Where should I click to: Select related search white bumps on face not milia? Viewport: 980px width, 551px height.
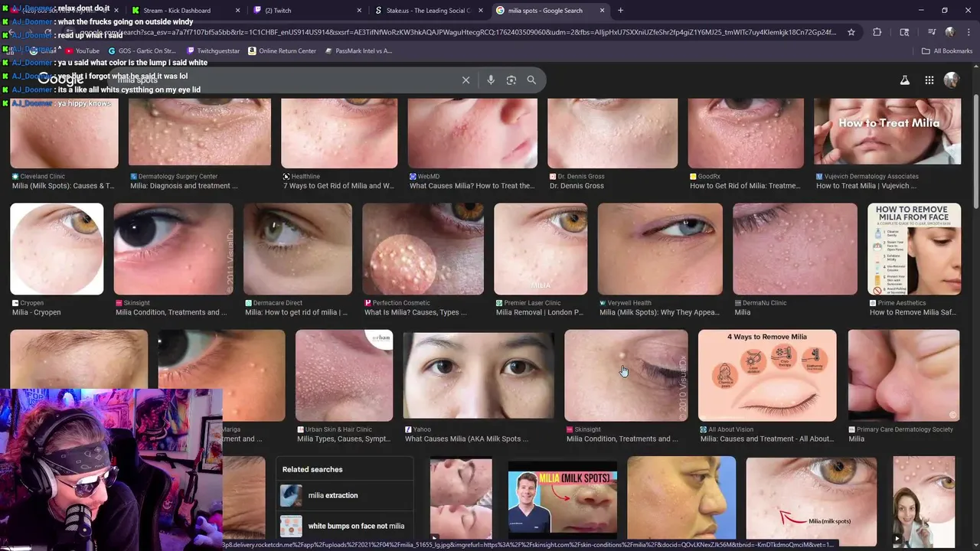(345, 526)
